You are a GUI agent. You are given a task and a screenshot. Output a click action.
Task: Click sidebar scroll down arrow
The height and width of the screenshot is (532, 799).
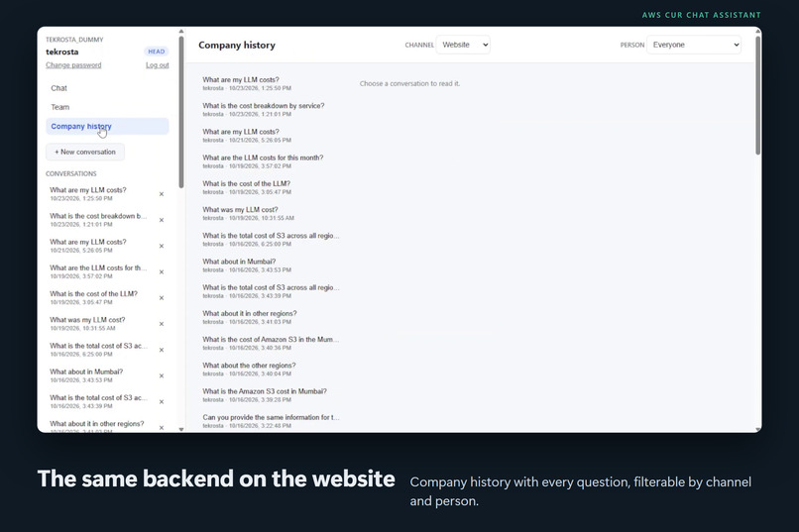coord(180,429)
